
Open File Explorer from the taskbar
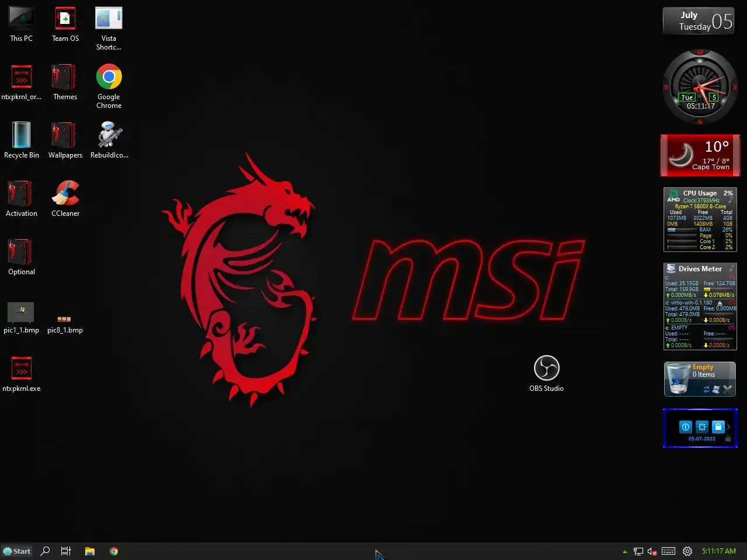[89, 551]
